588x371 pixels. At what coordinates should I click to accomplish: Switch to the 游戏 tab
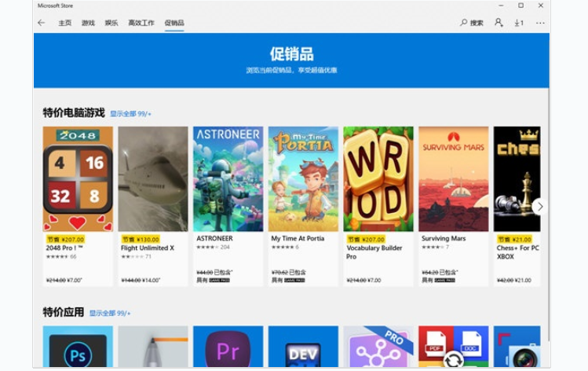[x=88, y=23]
